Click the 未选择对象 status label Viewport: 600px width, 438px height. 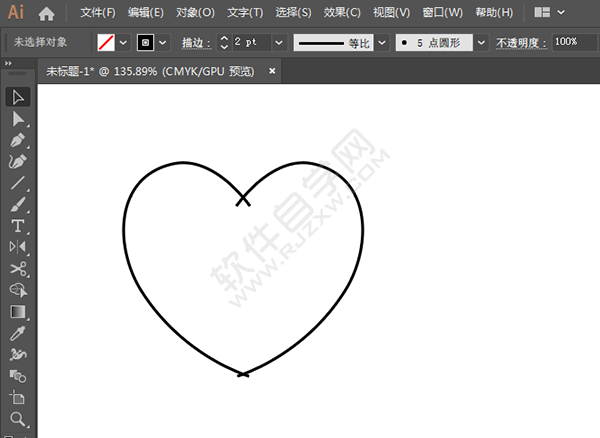pos(40,42)
